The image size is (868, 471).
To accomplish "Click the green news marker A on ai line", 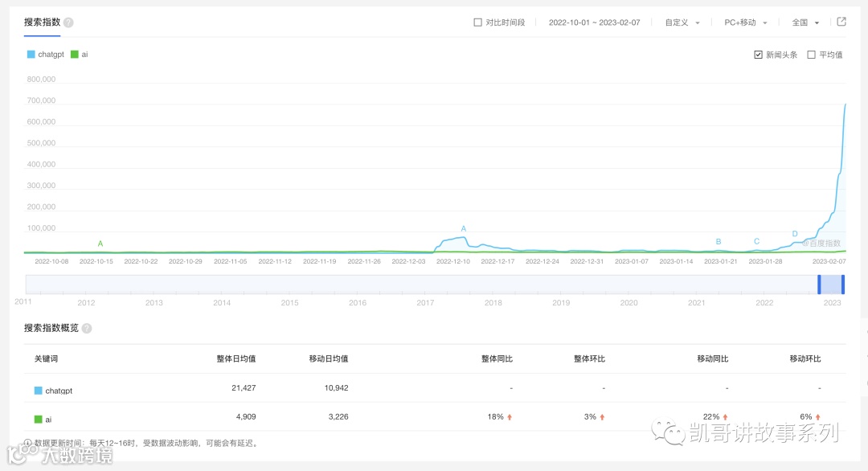I will click(100, 244).
